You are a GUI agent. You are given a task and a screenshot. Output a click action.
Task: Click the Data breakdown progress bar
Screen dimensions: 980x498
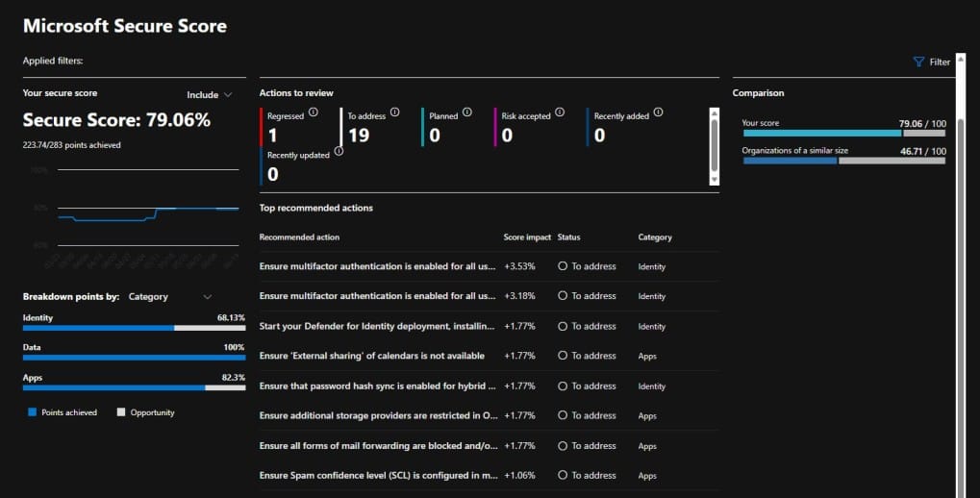coord(134,358)
